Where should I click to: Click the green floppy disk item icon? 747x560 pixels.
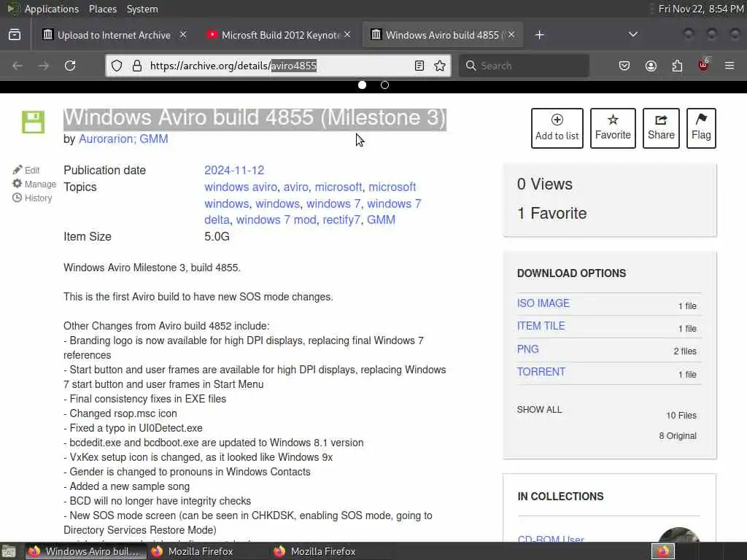pos(34,122)
